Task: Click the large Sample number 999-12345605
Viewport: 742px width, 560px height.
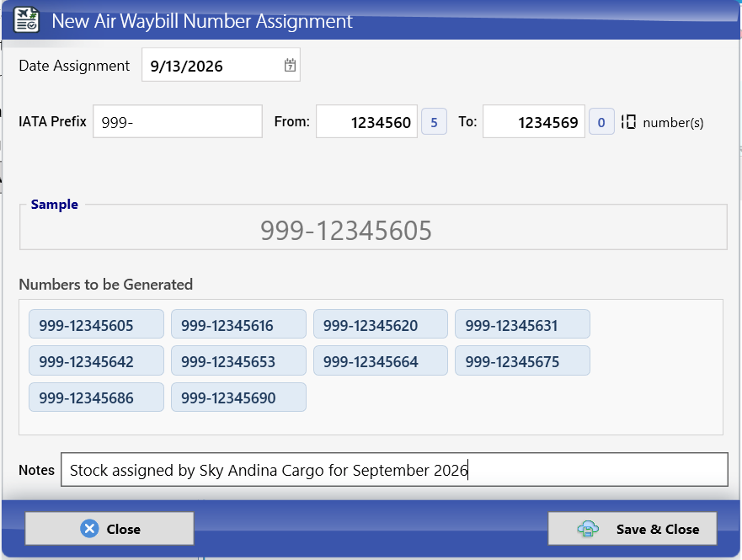Action: pyautogui.click(x=346, y=231)
